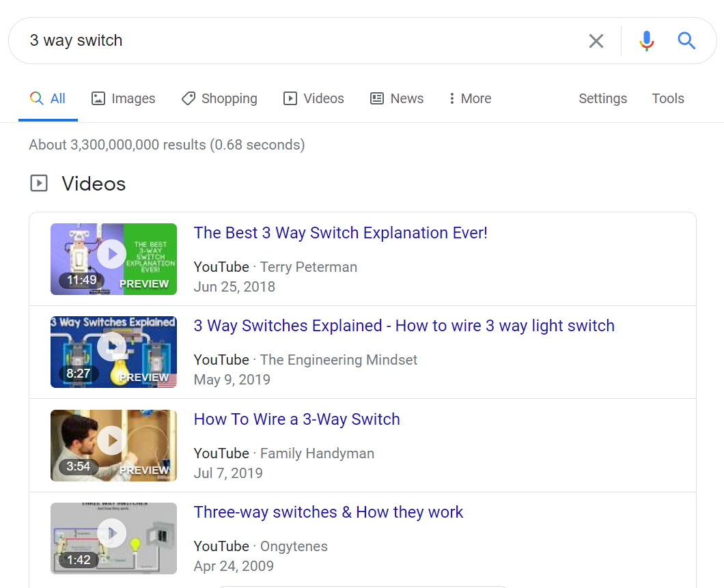Image resolution: width=724 pixels, height=588 pixels.
Task: Go to the Videos tab
Action: [314, 98]
